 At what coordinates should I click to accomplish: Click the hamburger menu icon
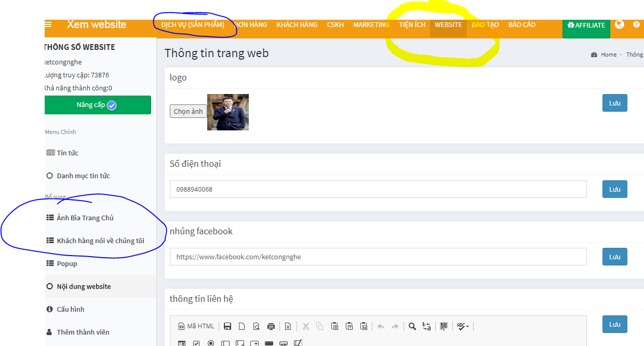(x=48, y=24)
